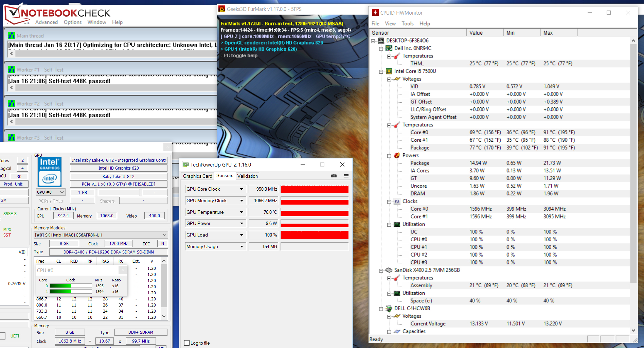Select the Sensors tab in GPU-Z
Image resolution: width=644 pixels, height=348 pixels.
[225, 175]
